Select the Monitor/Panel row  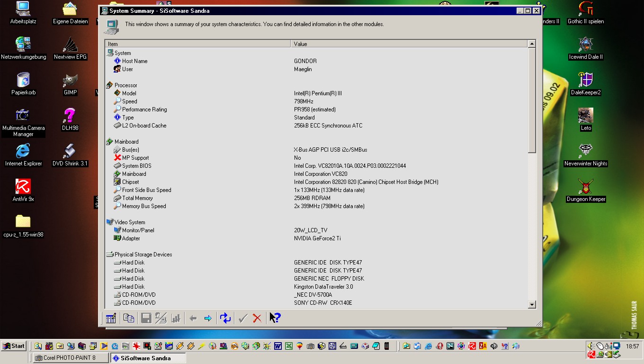316,230
